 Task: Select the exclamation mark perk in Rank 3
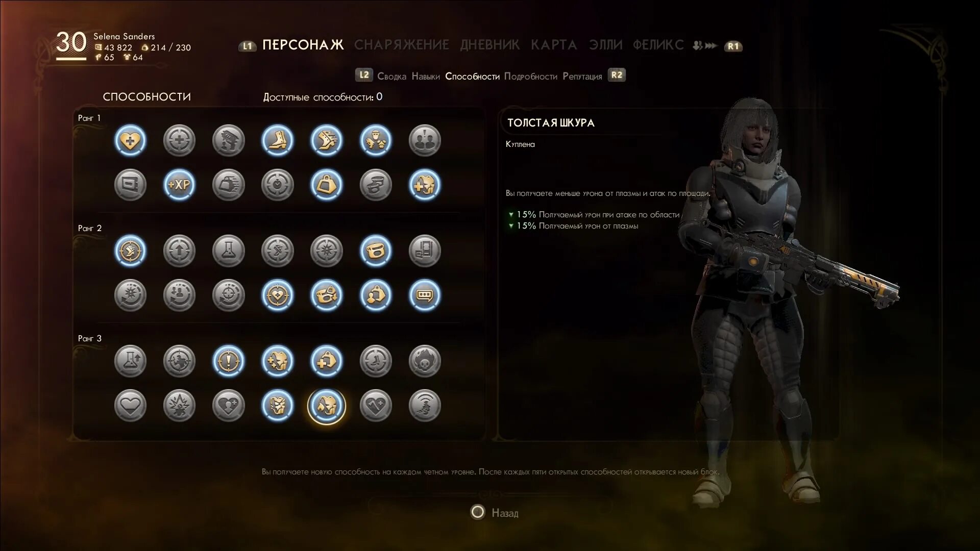click(228, 361)
